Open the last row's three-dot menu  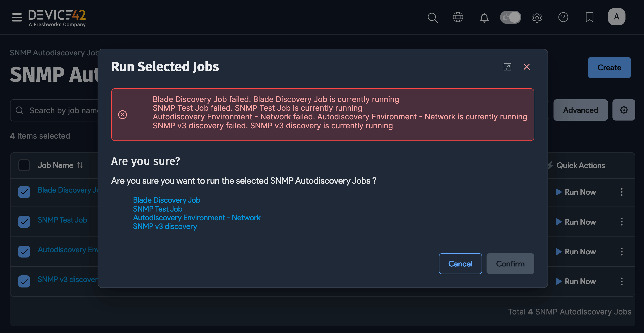click(x=622, y=281)
